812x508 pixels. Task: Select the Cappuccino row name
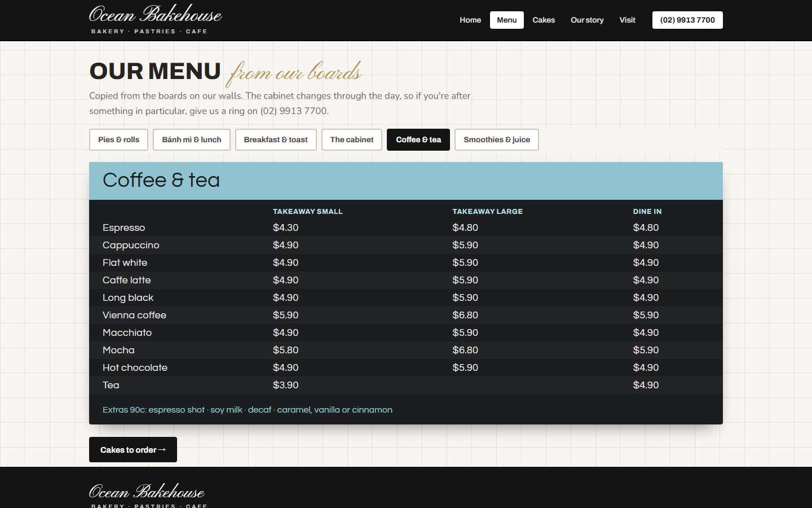point(131,245)
